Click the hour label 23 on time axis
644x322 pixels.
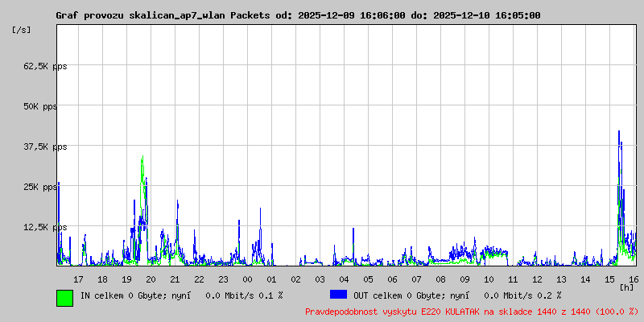pos(224,279)
